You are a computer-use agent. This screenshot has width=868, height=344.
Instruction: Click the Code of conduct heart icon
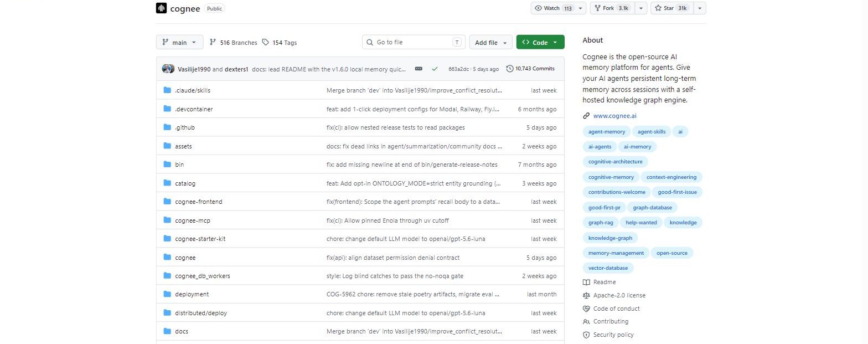[586, 309]
